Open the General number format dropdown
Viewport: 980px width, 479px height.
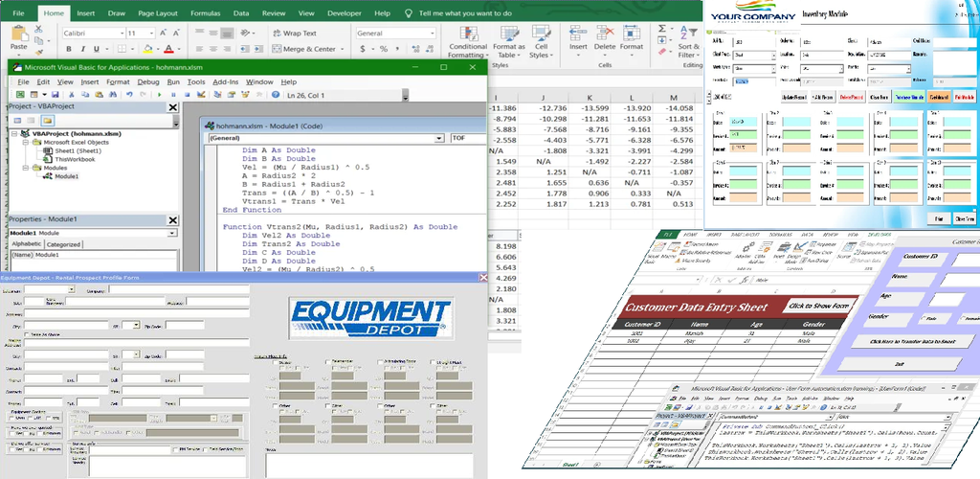coord(432,34)
